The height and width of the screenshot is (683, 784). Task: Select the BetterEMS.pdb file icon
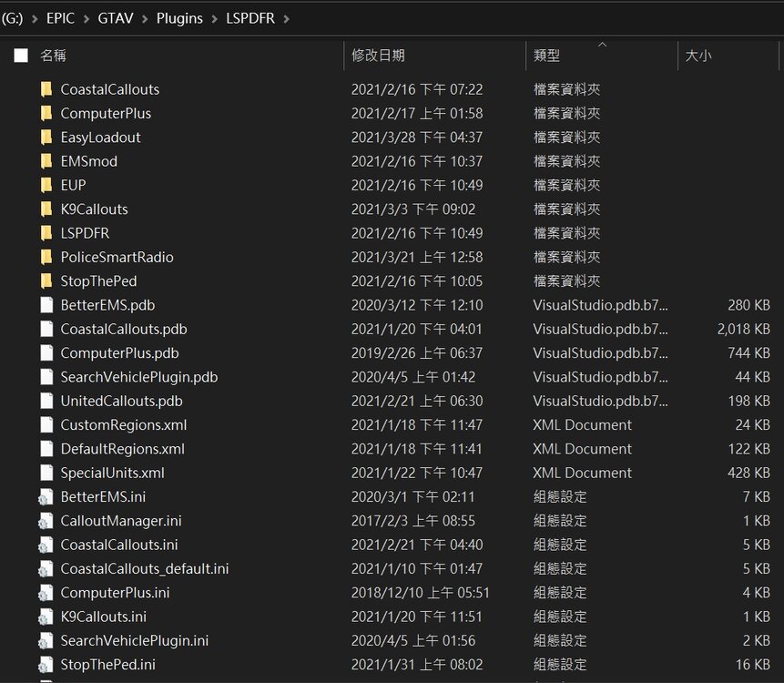46,305
